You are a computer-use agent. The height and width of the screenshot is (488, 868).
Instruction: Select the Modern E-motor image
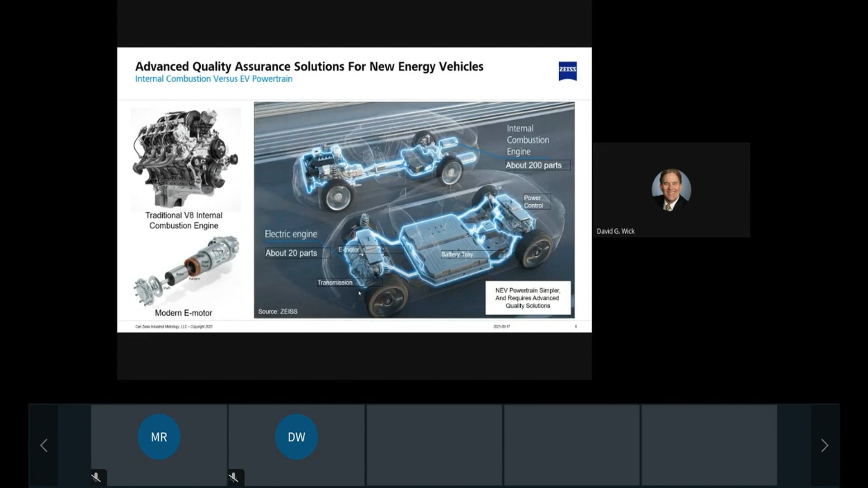click(x=186, y=270)
